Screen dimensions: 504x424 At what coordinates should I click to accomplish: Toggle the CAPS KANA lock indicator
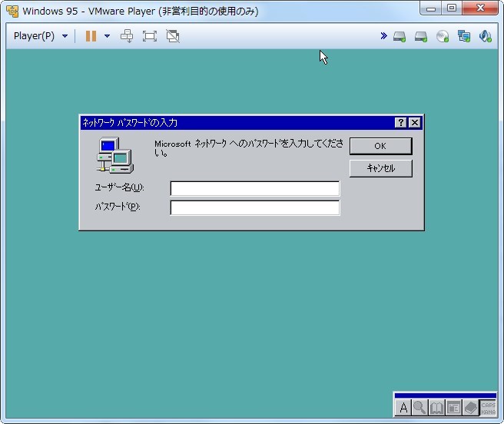(488, 408)
